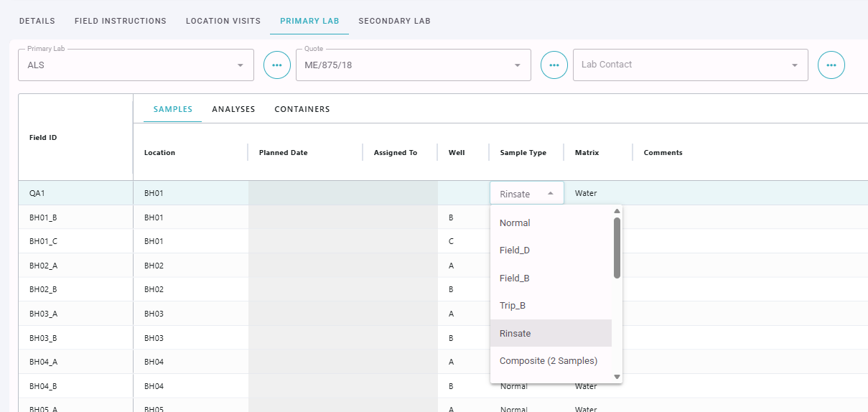This screenshot has width=868, height=412.
Task: Click the dropdown list scrollbar thumb
Action: click(x=617, y=248)
